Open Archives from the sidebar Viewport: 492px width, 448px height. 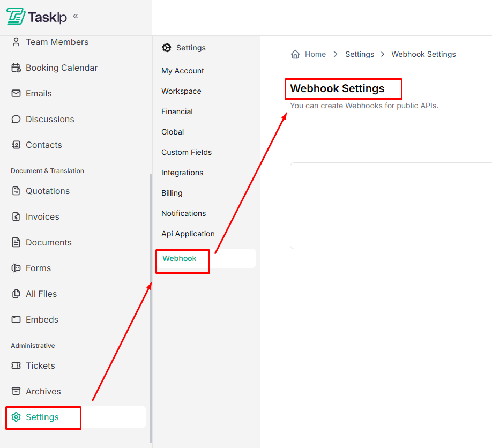coord(43,391)
